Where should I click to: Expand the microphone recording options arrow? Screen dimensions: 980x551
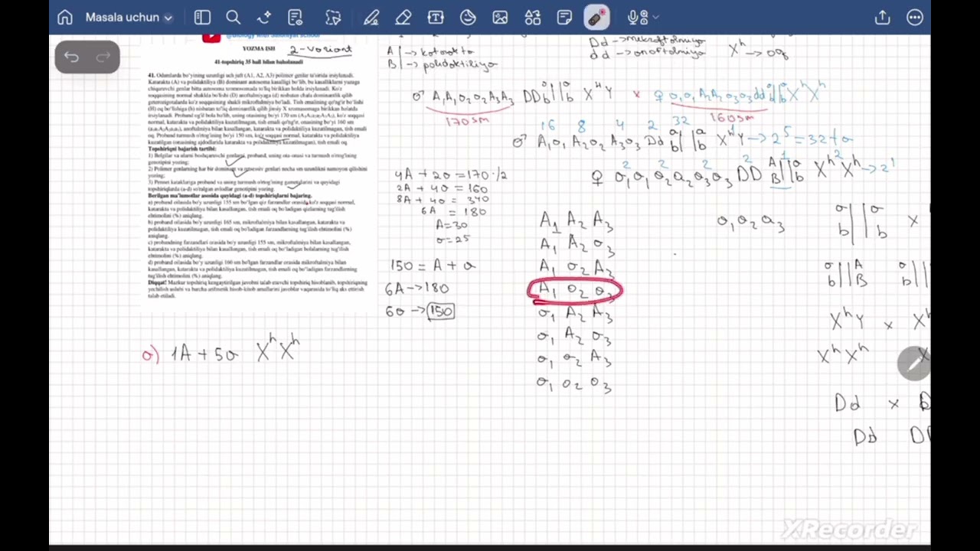(655, 17)
